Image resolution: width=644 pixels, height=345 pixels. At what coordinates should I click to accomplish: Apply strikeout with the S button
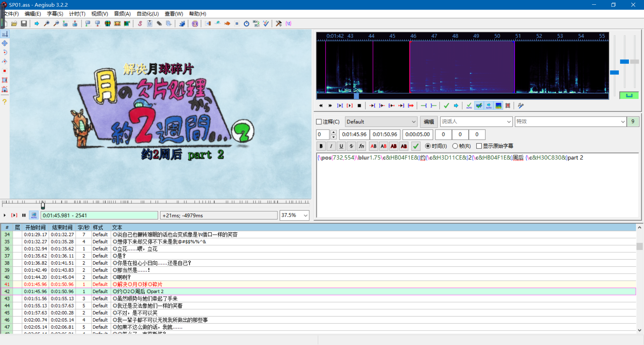[x=351, y=146]
